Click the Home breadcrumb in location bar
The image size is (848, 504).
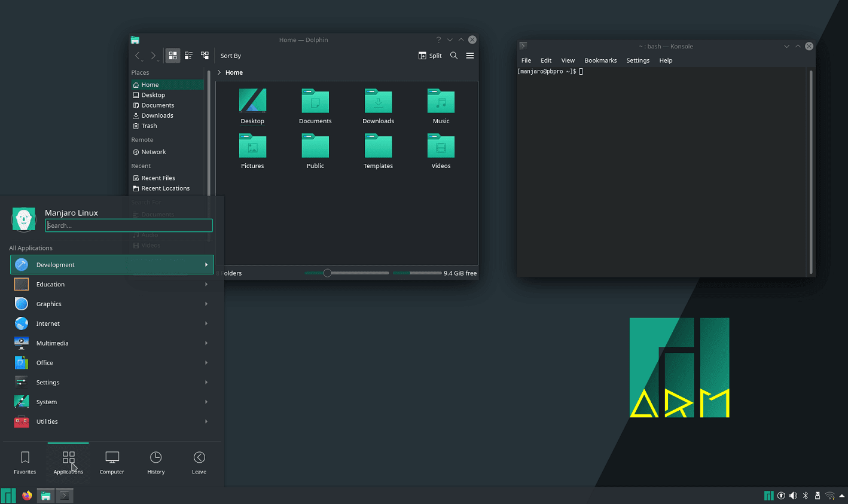234,72
